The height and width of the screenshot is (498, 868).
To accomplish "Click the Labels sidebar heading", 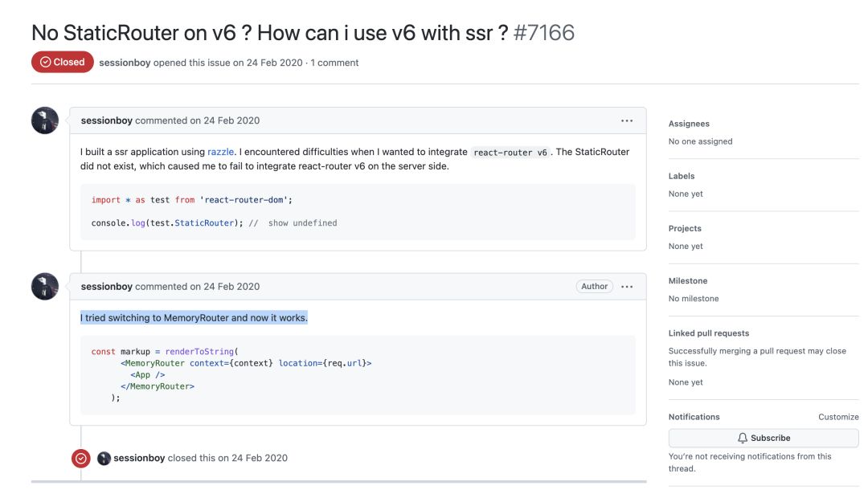I will tap(682, 176).
